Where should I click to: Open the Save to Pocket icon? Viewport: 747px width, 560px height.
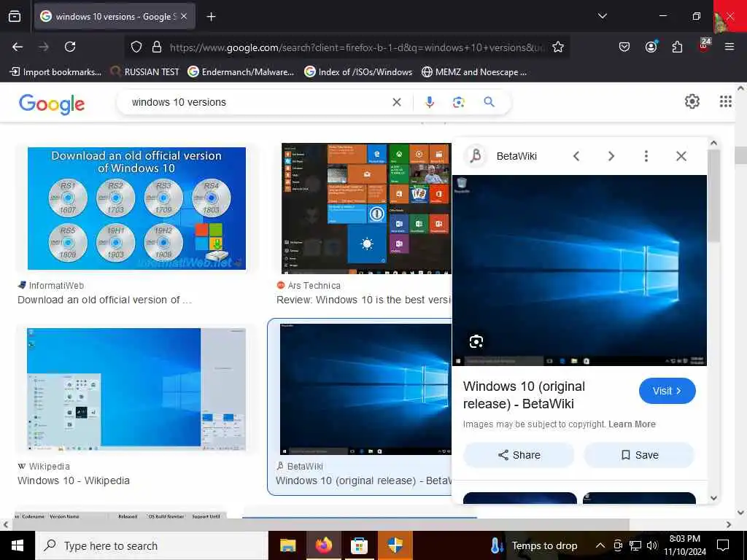pos(624,47)
